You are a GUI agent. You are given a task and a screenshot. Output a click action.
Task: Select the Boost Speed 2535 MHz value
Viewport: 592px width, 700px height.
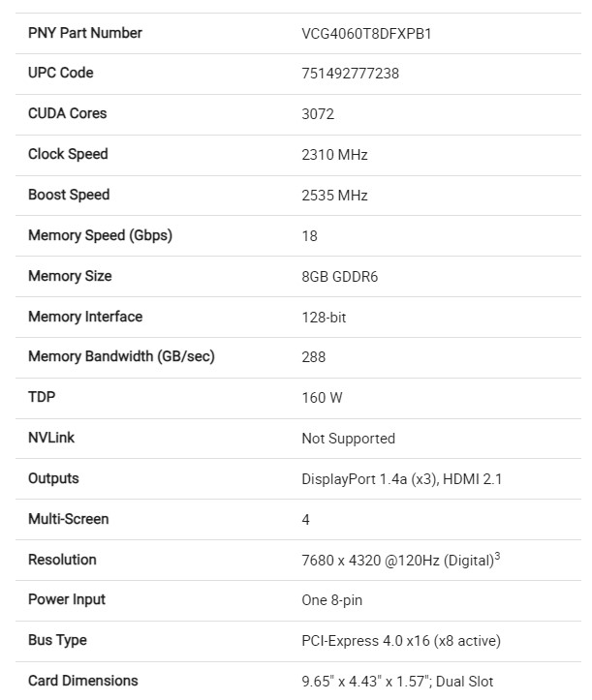334,196
